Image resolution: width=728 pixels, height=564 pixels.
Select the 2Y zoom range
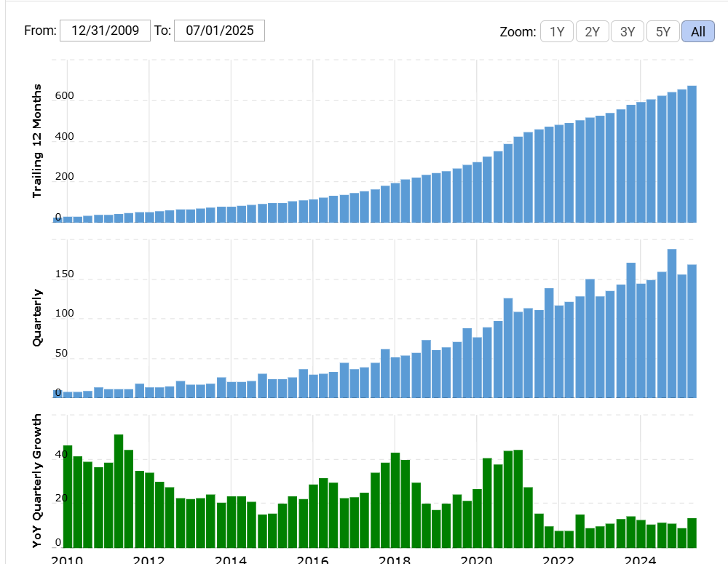(x=593, y=31)
